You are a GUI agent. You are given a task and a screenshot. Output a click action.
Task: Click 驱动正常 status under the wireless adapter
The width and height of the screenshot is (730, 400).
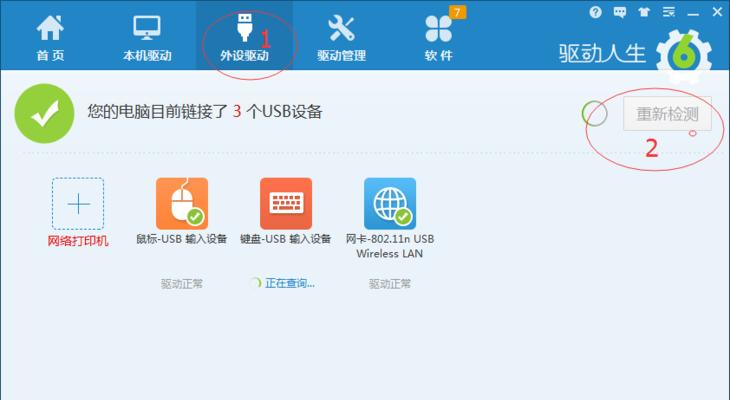(390, 284)
